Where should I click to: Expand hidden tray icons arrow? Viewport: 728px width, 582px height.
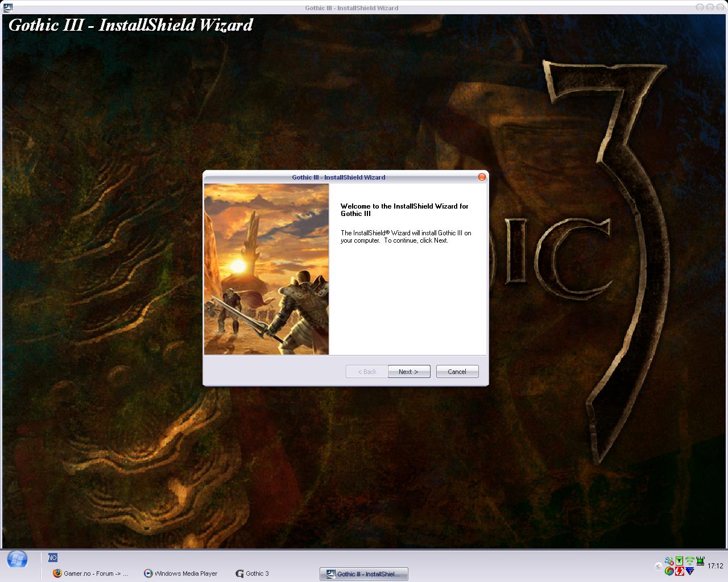[x=658, y=566]
